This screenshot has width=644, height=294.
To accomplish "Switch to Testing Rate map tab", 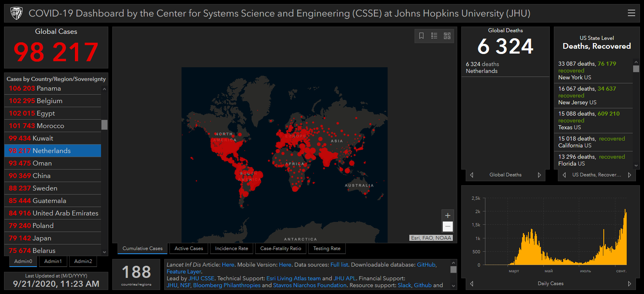I will pyautogui.click(x=327, y=248).
